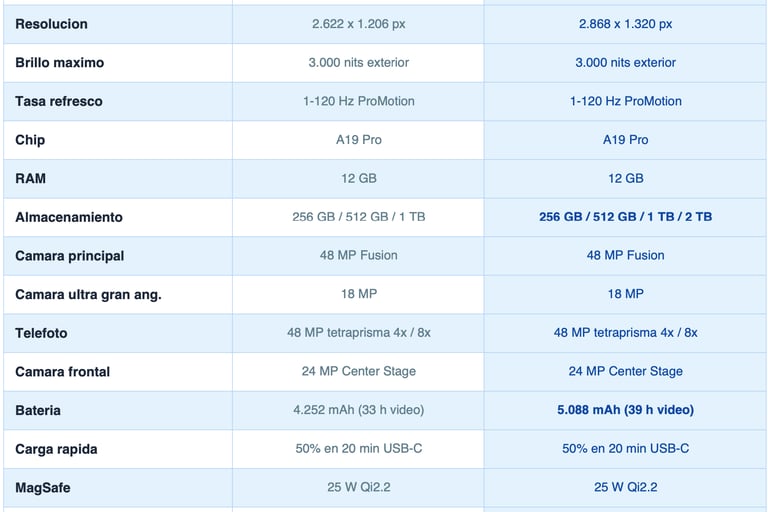Click the 4.252 mAh (33 h video) cell
The image size is (768, 512).
coord(359,410)
